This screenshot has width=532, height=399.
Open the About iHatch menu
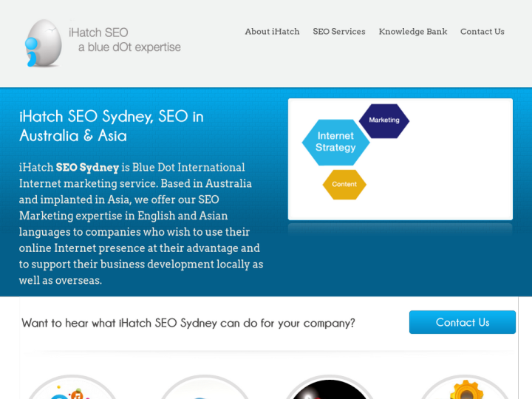click(x=272, y=32)
